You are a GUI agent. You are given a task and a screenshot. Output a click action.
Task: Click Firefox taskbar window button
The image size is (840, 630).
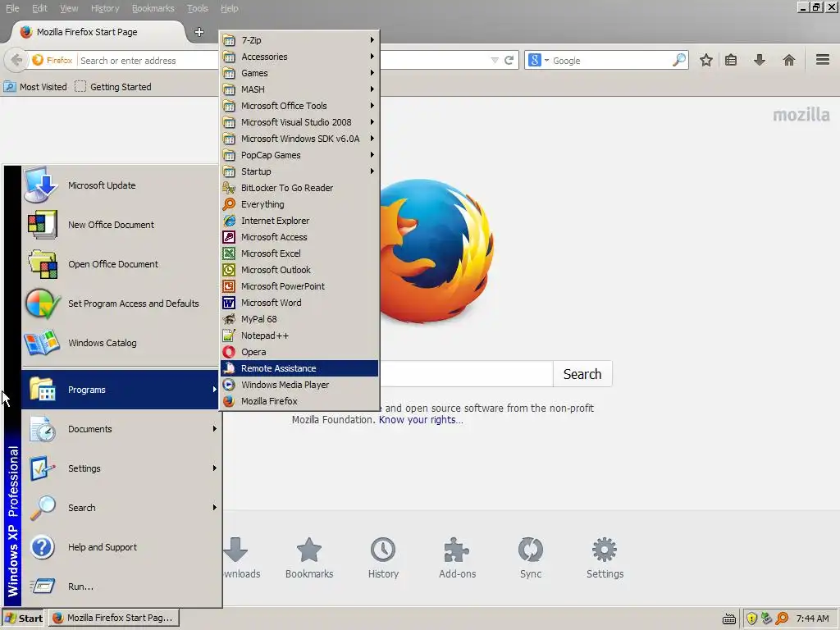[x=114, y=619]
